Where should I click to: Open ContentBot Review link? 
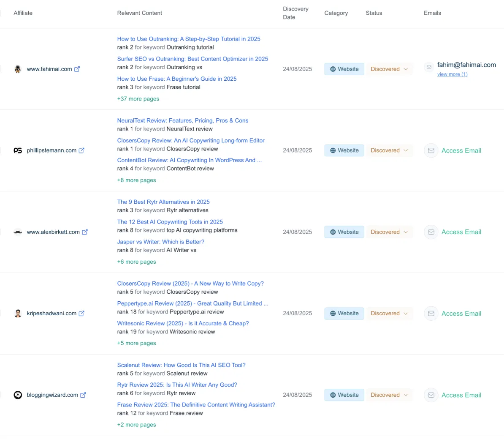tap(190, 160)
